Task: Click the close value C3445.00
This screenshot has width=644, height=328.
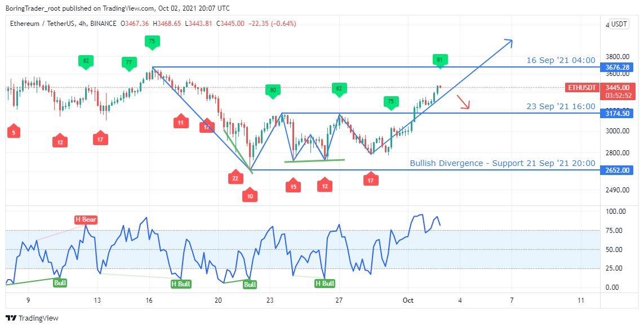Action: tap(230, 24)
